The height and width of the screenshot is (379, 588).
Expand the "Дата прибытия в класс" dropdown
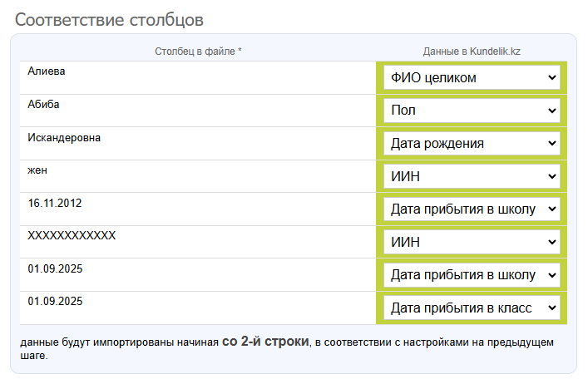coord(472,308)
